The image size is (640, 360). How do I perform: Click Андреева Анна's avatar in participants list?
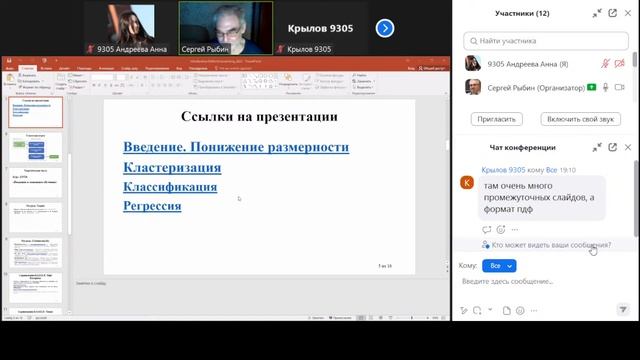[473, 64]
